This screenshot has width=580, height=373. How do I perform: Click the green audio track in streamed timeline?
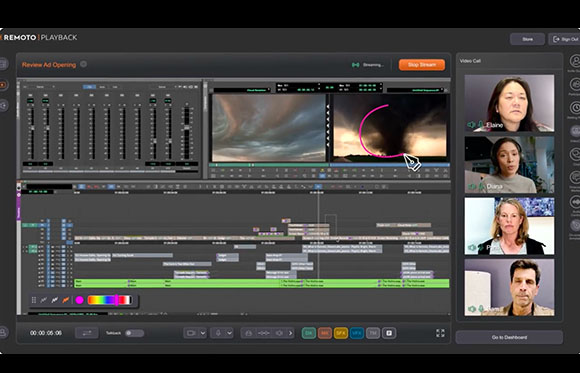[x=262, y=283]
